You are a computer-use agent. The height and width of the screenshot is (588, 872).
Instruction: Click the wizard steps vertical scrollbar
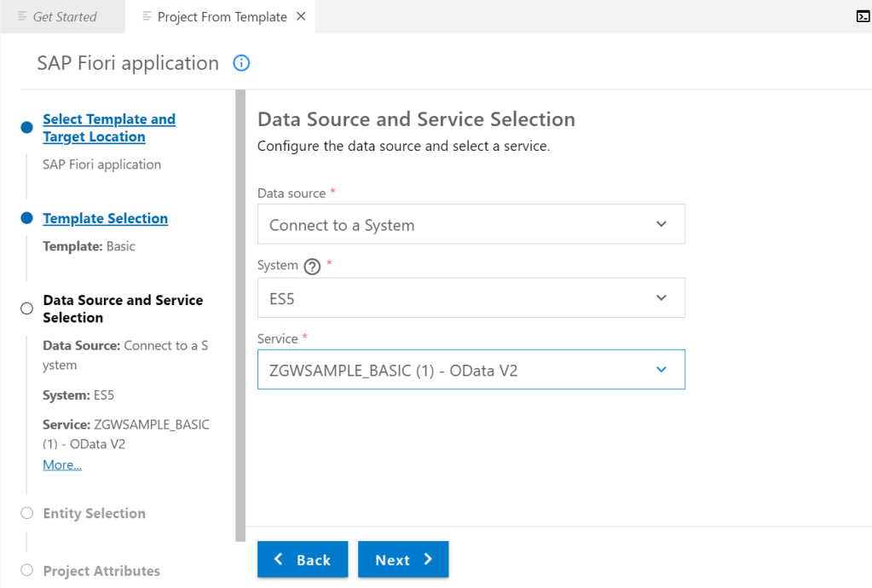[240, 315]
